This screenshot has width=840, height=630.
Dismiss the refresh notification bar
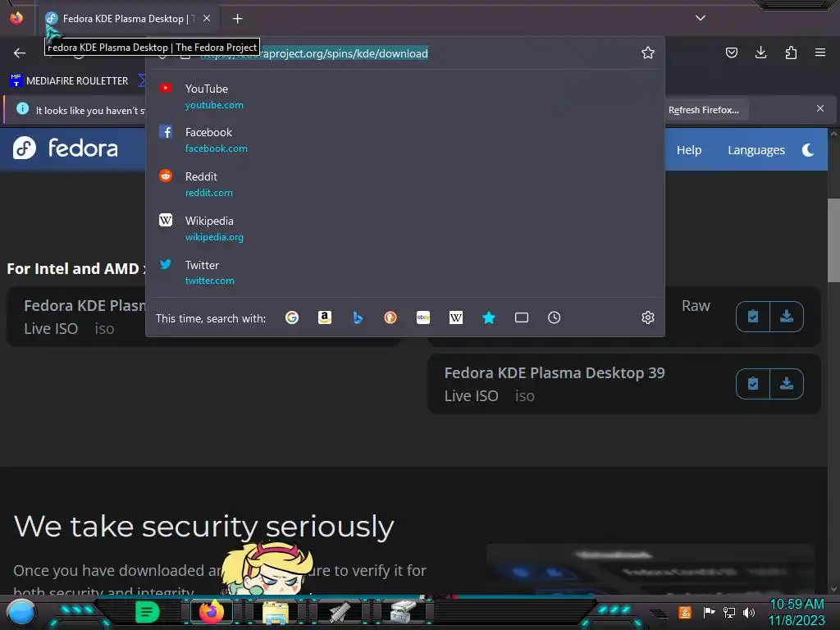[820, 108]
